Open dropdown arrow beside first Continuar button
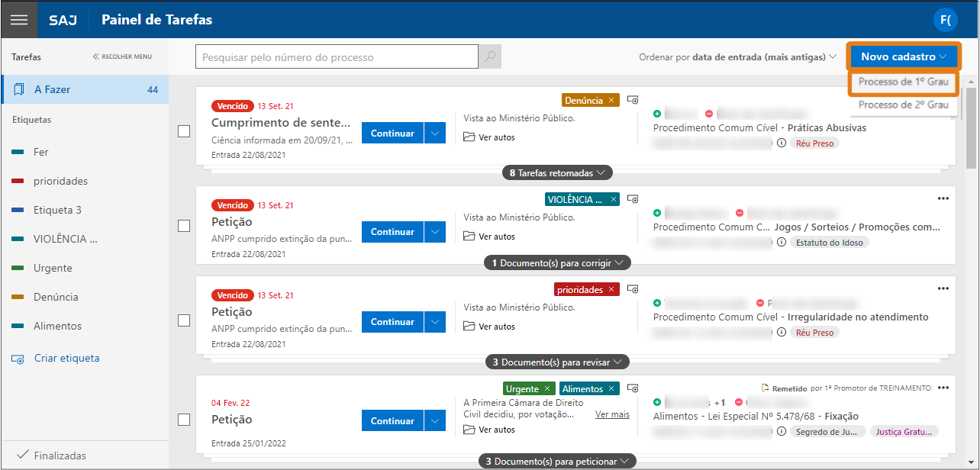The width and height of the screenshot is (980, 470). [x=434, y=133]
